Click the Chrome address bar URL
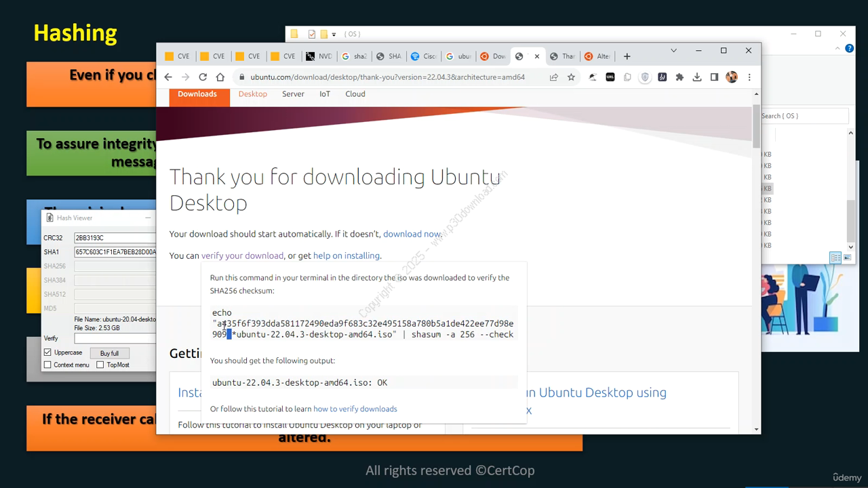Viewport: 868px width, 488px height. [x=387, y=77]
